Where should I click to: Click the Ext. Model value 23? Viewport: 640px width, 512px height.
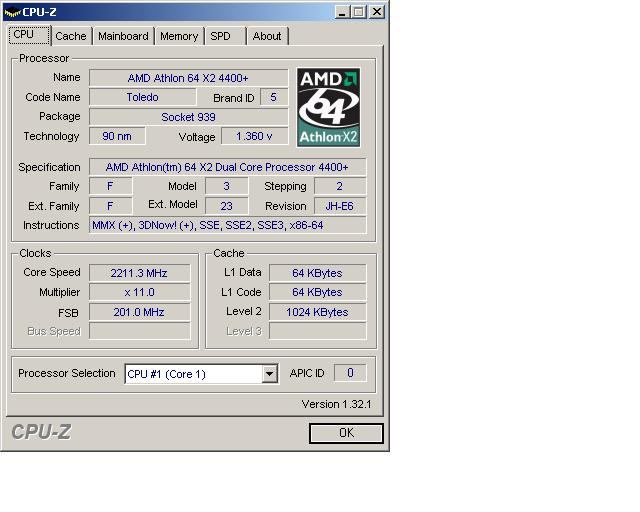(x=227, y=206)
